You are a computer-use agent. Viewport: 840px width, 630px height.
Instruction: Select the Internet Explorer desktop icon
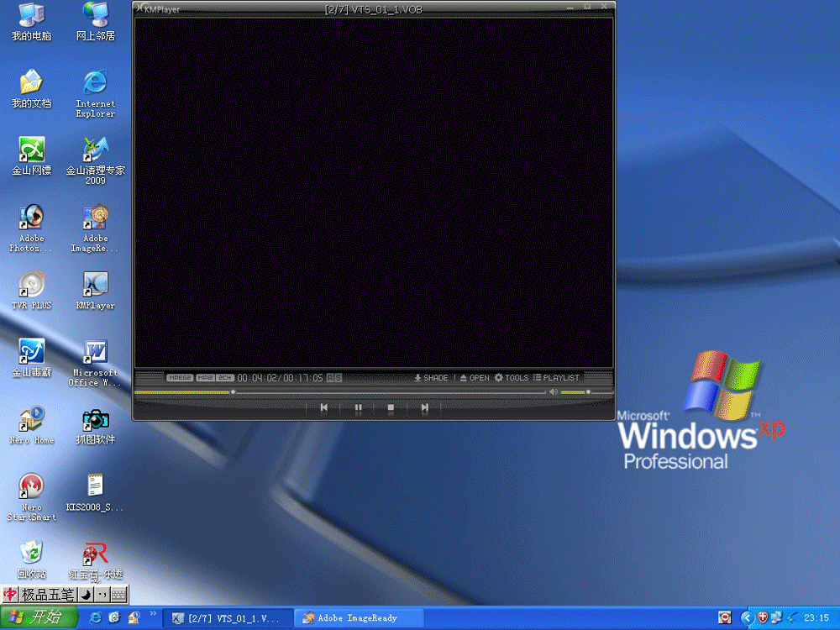pyautogui.click(x=96, y=94)
